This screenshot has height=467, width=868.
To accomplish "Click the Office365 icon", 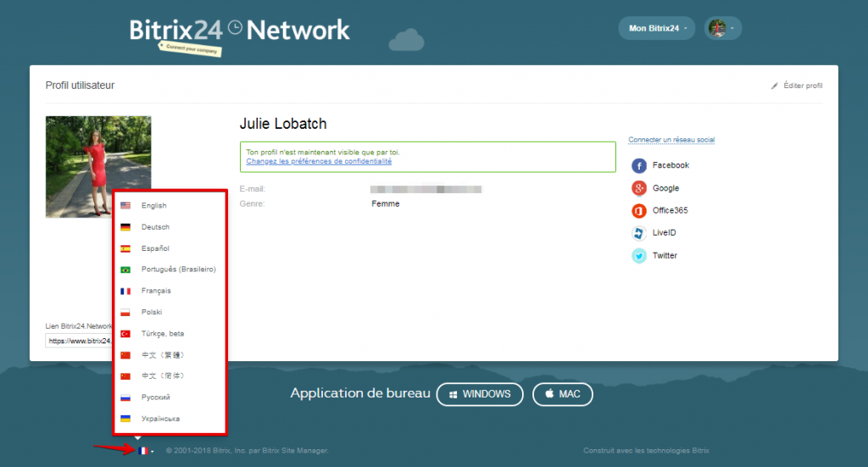I will pyautogui.click(x=639, y=211).
